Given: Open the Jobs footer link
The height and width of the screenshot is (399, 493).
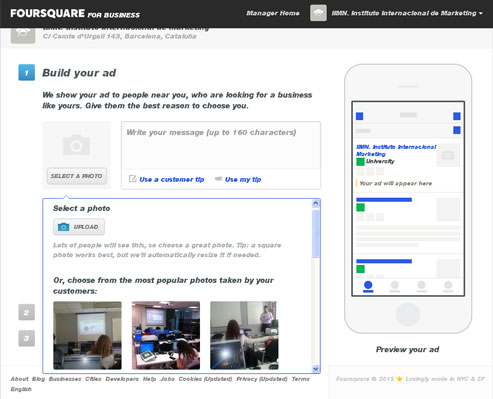Looking at the screenshot, I should [x=167, y=379].
